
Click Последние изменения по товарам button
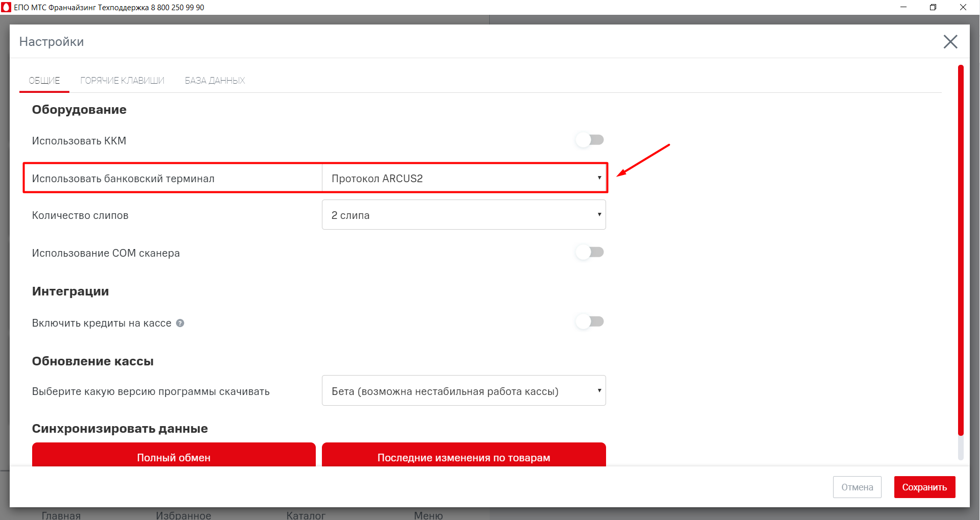click(464, 455)
